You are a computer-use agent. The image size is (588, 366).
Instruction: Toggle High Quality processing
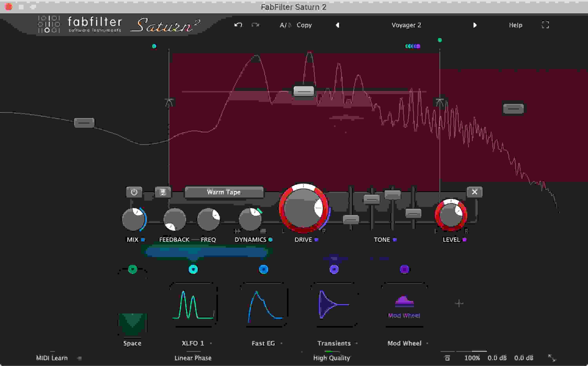(x=331, y=358)
